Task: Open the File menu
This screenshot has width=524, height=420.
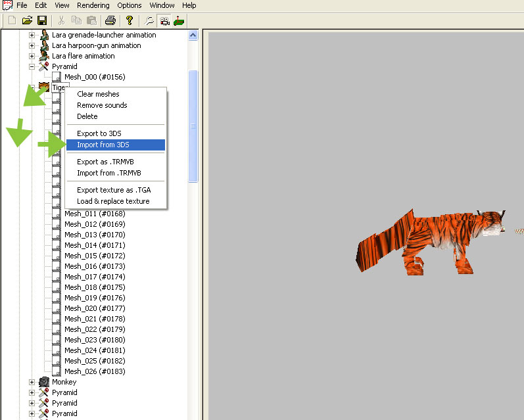Action: pos(22,5)
